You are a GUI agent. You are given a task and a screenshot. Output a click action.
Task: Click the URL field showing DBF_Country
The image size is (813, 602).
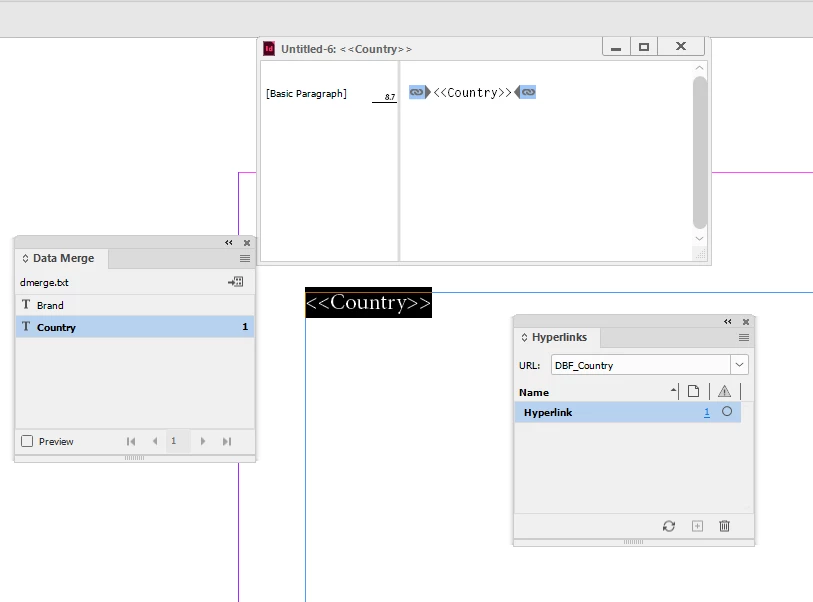pyautogui.click(x=641, y=365)
